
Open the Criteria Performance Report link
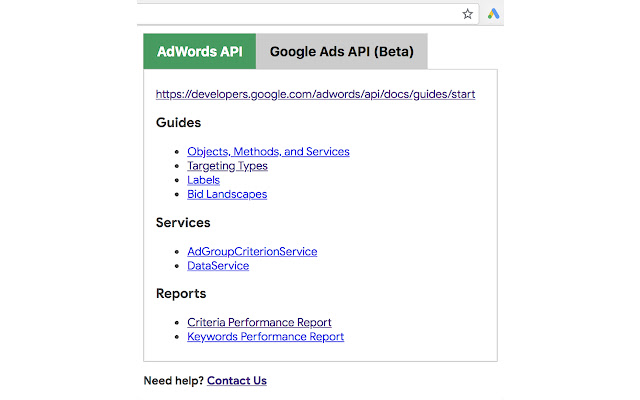pyautogui.click(x=259, y=323)
